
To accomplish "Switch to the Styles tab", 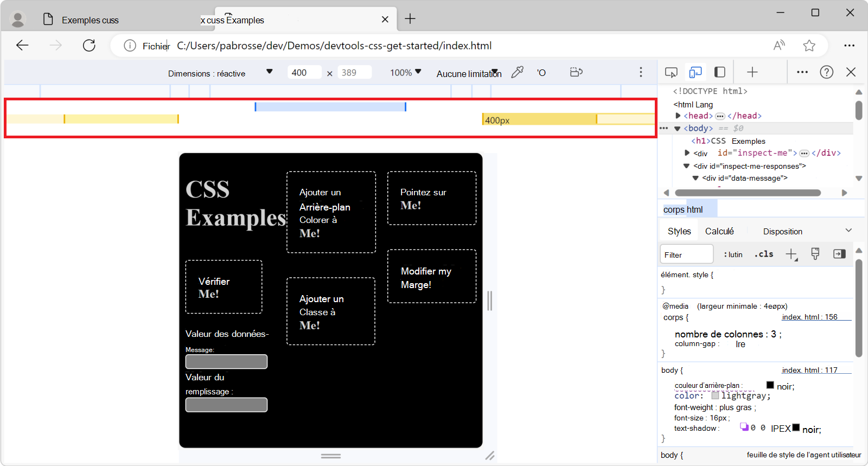I will 679,231.
